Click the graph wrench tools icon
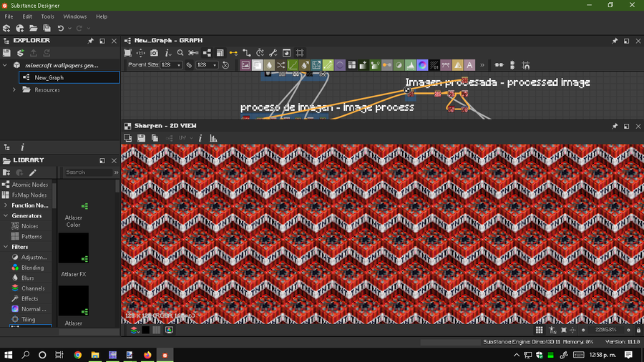The image size is (644, 362). point(273,53)
